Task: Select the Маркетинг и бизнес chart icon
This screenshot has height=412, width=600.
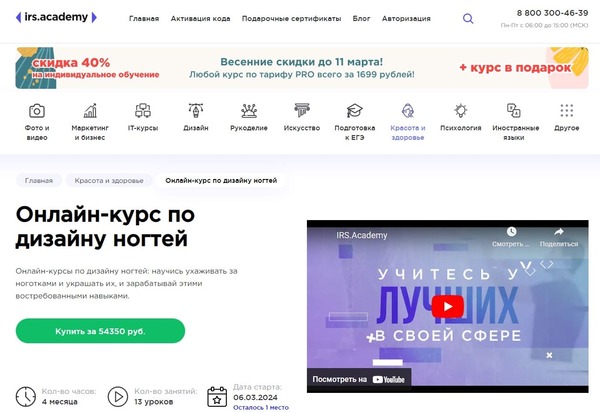Action: click(x=90, y=111)
